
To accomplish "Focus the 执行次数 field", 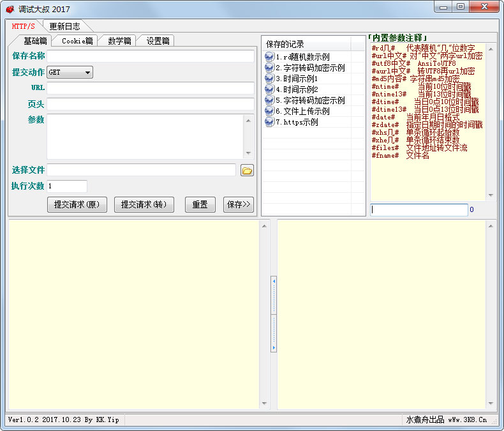I will coord(67,186).
